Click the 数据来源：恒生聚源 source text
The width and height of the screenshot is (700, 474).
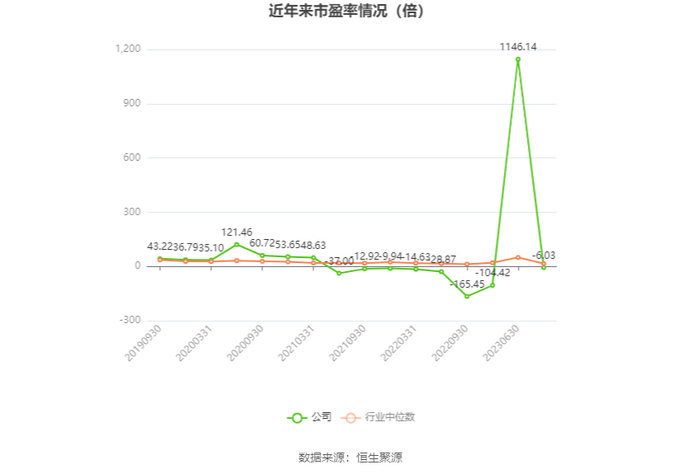pyautogui.click(x=350, y=457)
